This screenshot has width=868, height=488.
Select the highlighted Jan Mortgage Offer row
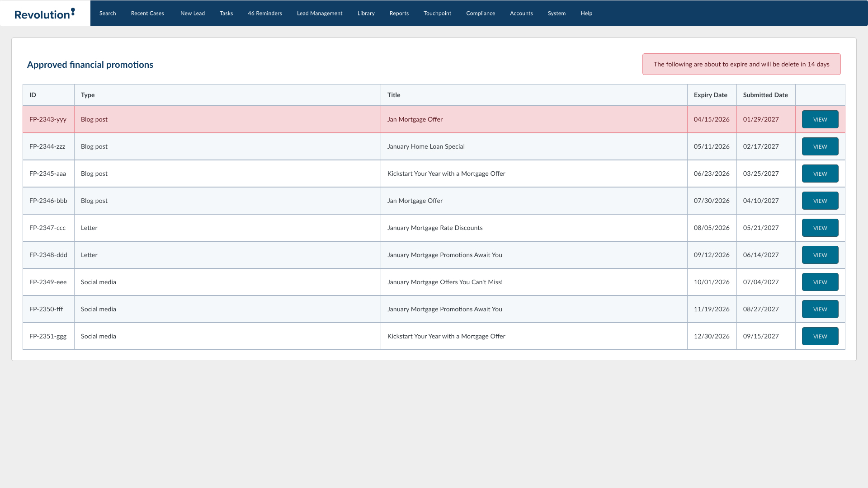[x=415, y=119]
